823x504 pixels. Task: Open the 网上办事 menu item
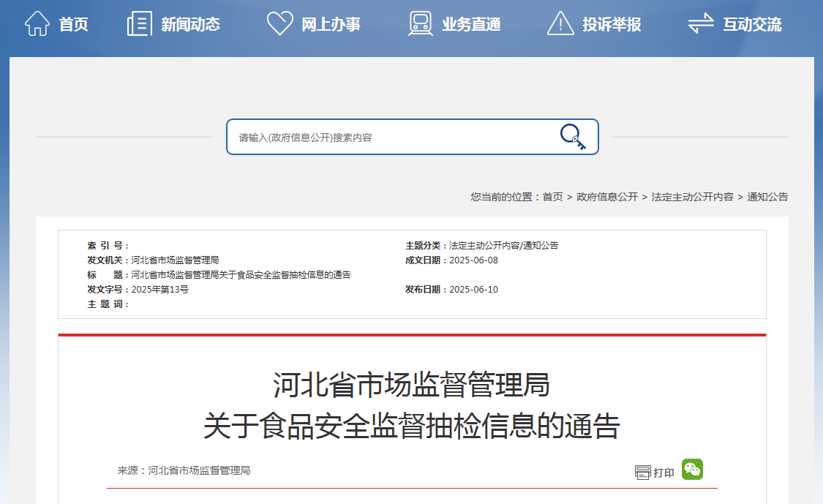click(x=331, y=24)
